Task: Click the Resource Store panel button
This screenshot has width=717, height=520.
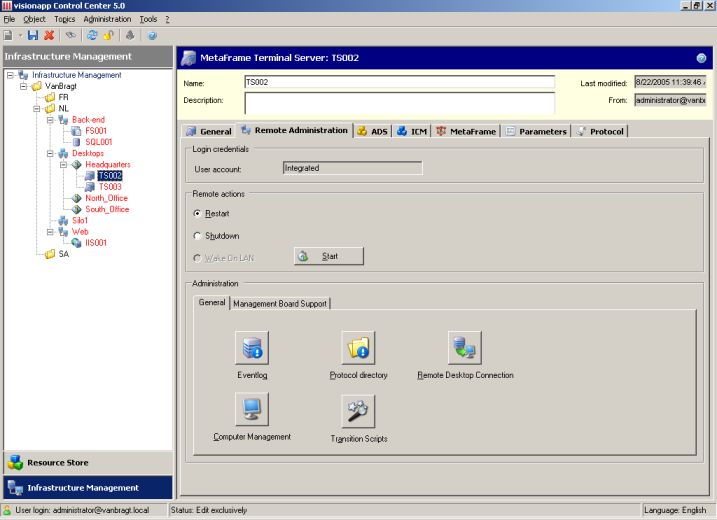Action: point(88,462)
